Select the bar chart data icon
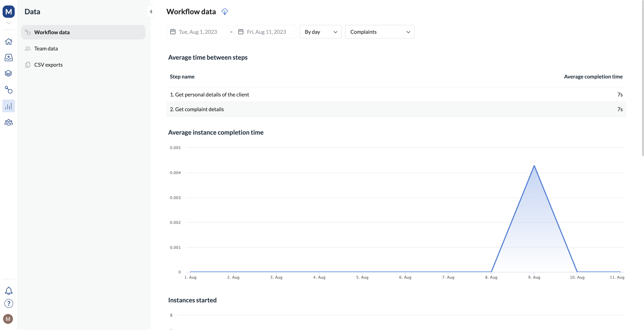This screenshot has width=644, height=330. pos(9,106)
